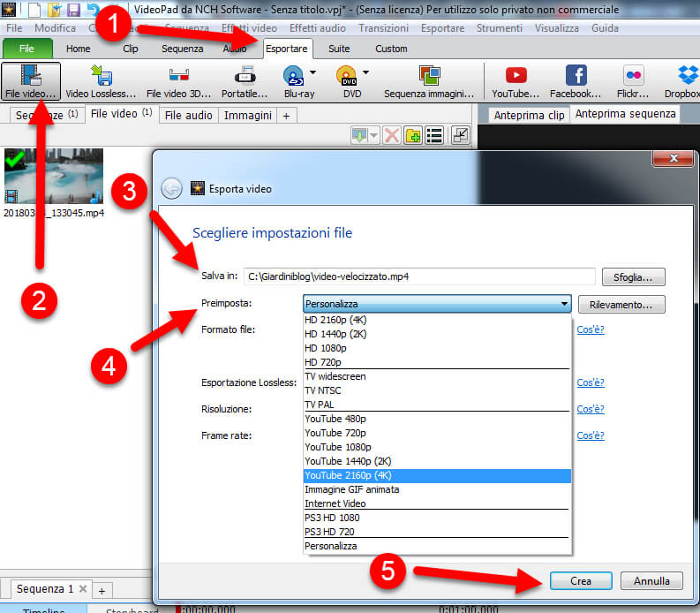Screen dimensions: 700x613
Task: Open the Custom ribbon tab
Action: (x=391, y=49)
